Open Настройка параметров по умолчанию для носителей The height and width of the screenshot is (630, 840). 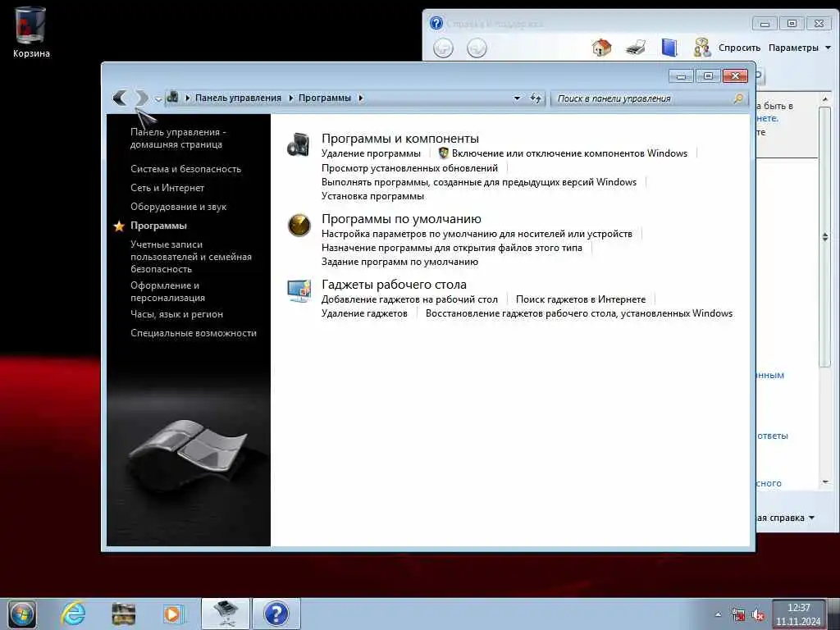[477, 234]
